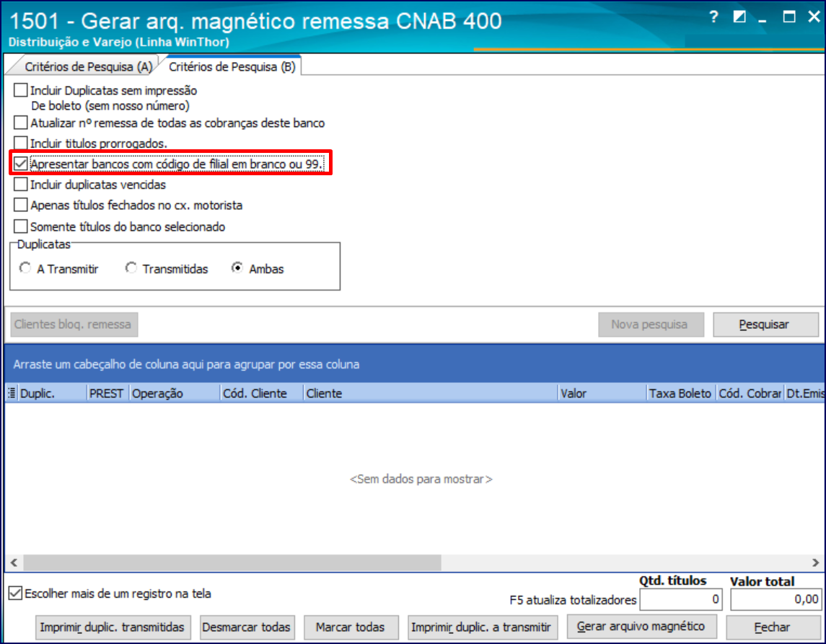Check Somente títulos do banco selecionado
826x644 pixels.
point(20,226)
